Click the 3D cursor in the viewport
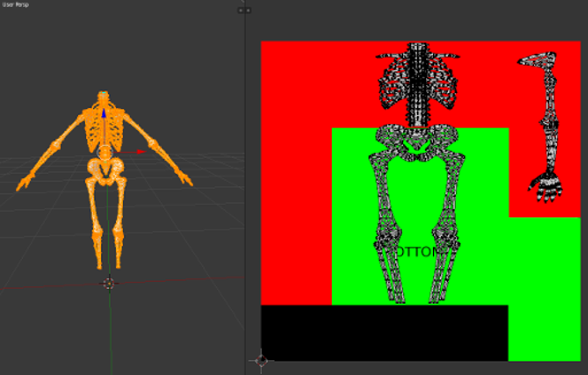Image resolution: width=588 pixels, height=375 pixels. (x=109, y=284)
